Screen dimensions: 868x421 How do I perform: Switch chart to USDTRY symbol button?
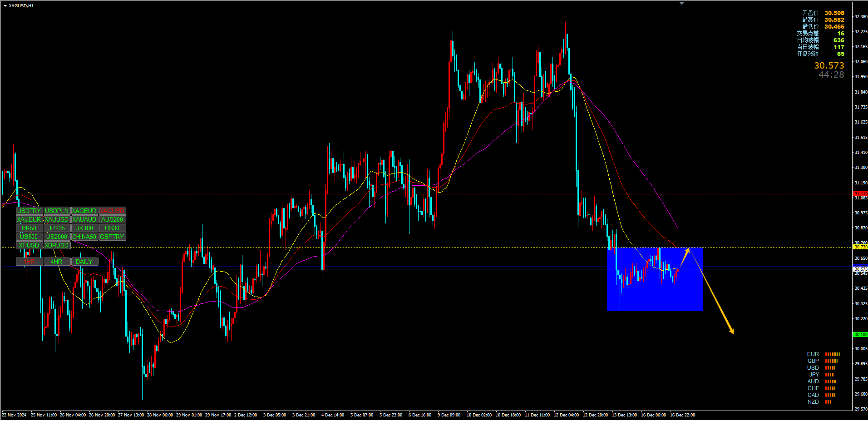pyautogui.click(x=30, y=211)
